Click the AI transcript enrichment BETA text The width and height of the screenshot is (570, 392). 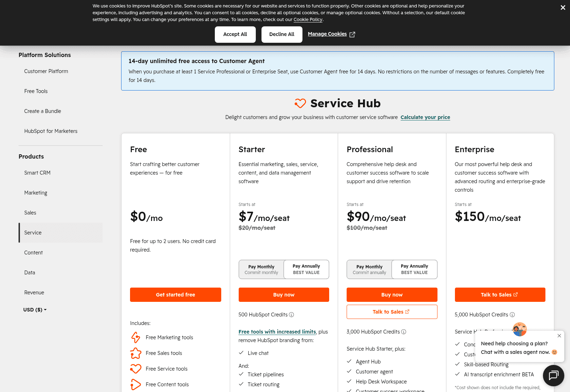(x=499, y=375)
